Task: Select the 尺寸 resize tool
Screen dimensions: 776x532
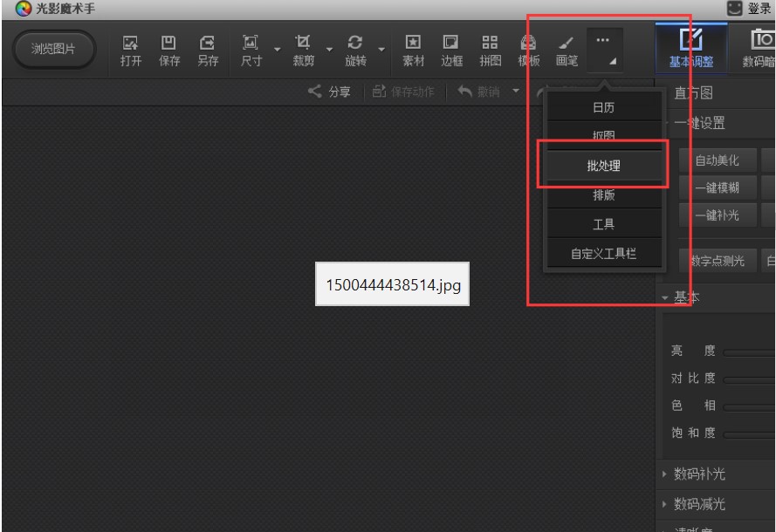Action: click(251, 51)
